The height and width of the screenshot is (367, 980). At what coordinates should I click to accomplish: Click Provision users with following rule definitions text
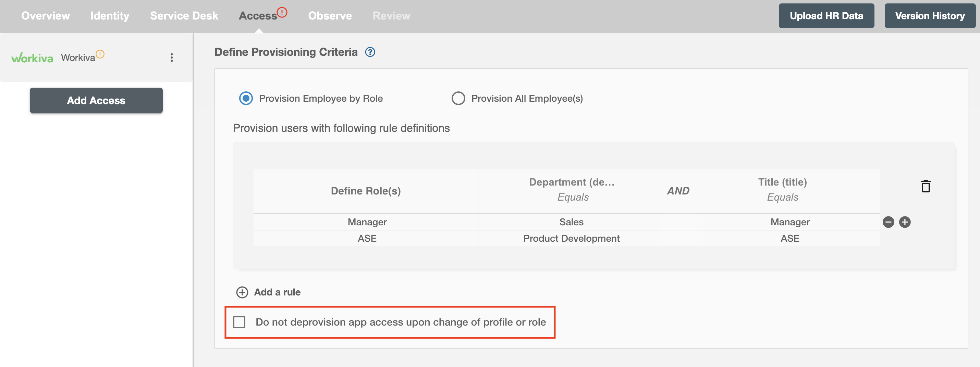pyautogui.click(x=341, y=128)
